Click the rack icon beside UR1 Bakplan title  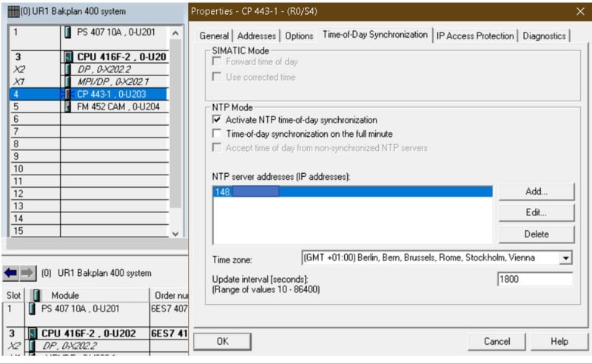coord(13,11)
